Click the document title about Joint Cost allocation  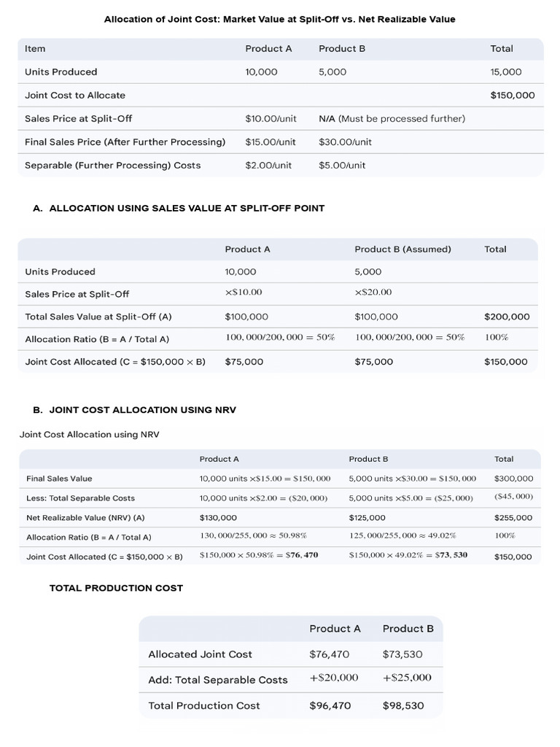pyautogui.click(x=279, y=20)
